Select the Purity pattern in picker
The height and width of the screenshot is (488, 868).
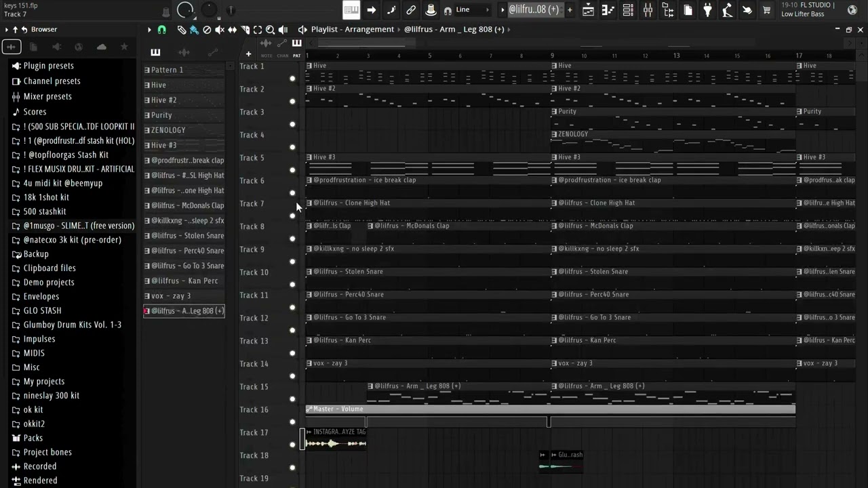coord(184,115)
